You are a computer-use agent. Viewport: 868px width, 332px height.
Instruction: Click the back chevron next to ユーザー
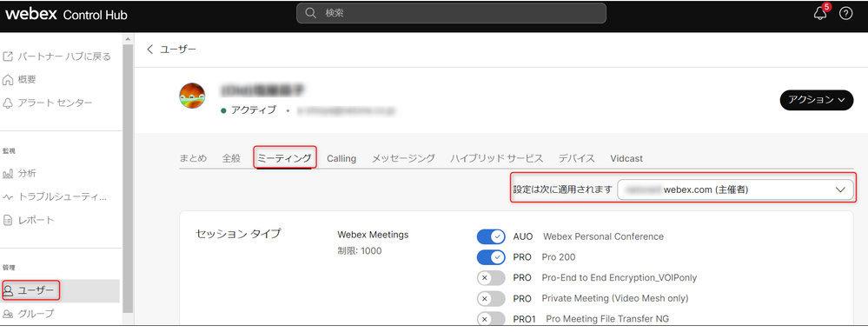click(150, 50)
